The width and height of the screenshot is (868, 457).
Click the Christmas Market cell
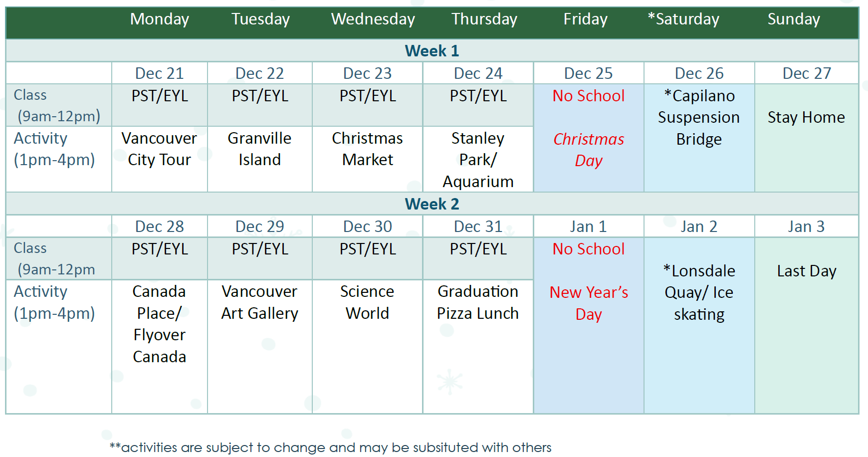tap(368, 159)
